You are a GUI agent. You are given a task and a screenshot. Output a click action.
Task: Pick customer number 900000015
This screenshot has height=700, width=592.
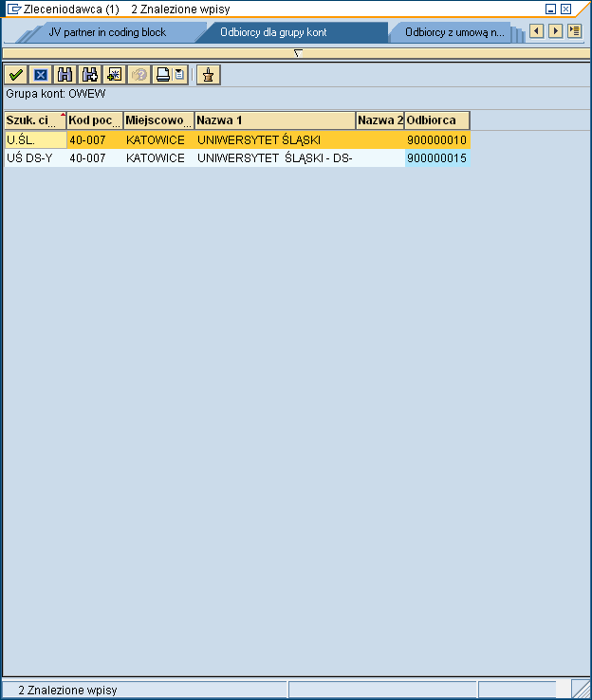pos(437,158)
